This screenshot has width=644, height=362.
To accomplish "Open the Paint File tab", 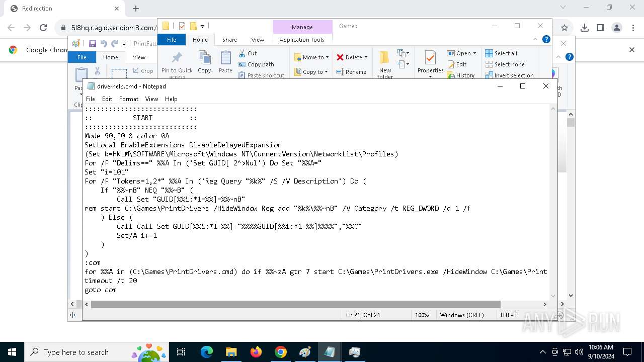I will pos(82,57).
